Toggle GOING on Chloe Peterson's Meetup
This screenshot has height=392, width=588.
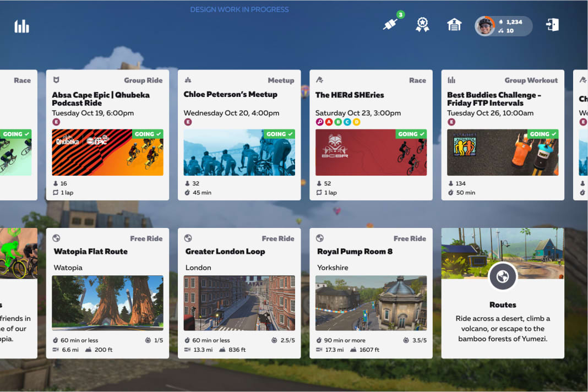coord(279,134)
